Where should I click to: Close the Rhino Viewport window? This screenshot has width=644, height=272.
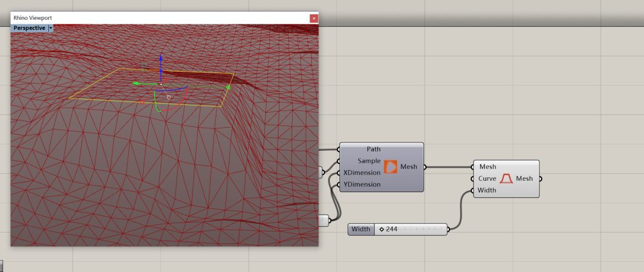[314, 18]
